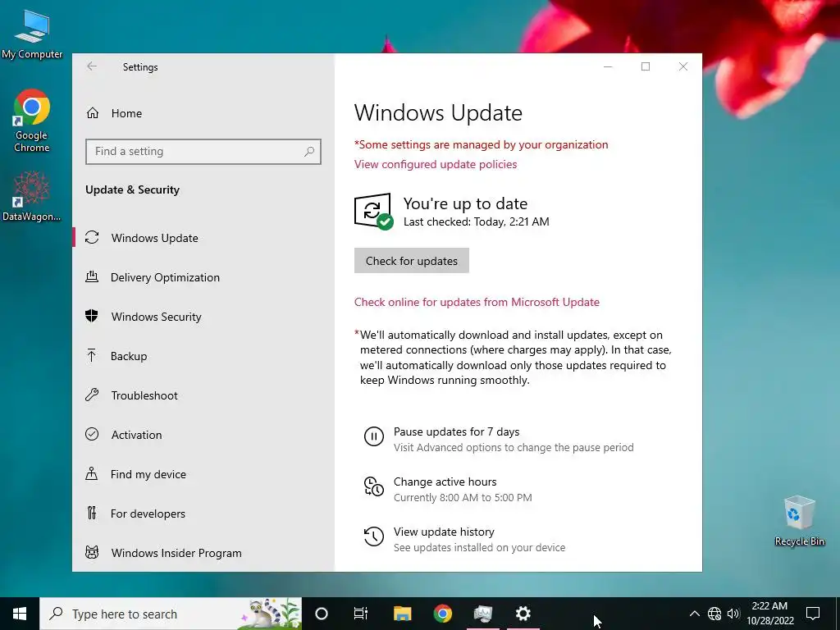
Task: Click the Windows Security shield icon
Action: tap(92, 316)
